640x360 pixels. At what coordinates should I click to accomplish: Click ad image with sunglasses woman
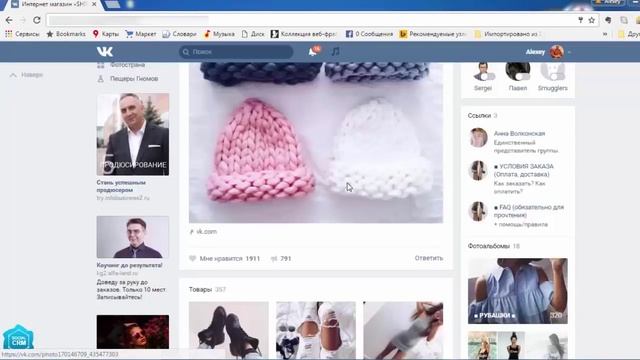[133, 331]
